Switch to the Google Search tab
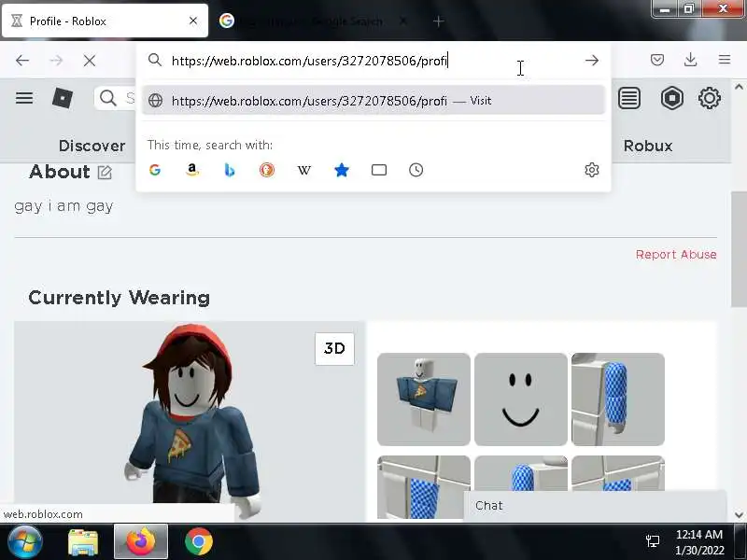This screenshot has width=747, height=560. point(312,21)
